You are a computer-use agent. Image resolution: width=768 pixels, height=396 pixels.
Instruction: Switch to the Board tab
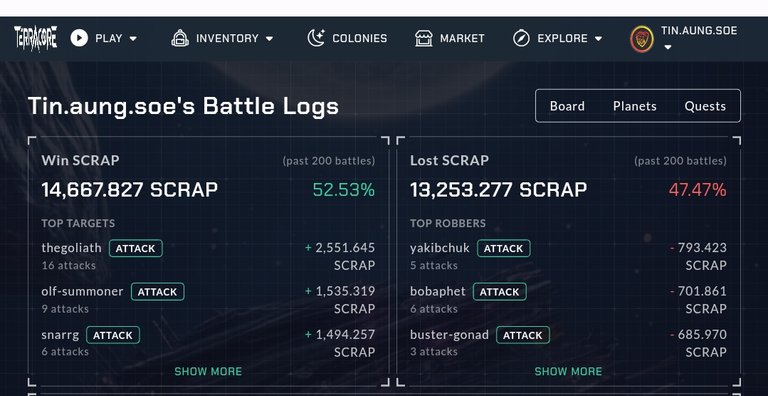(567, 106)
